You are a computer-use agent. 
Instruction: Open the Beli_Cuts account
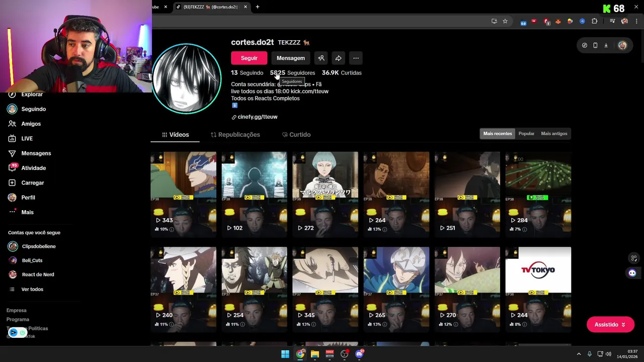pyautogui.click(x=26, y=260)
